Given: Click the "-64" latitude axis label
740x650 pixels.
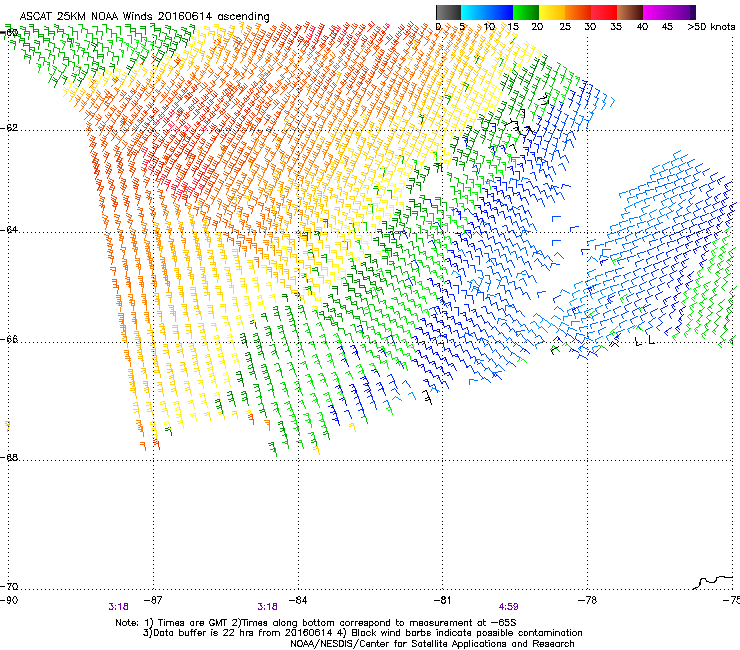Looking at the screenshot, I should (x=9, y=230).
